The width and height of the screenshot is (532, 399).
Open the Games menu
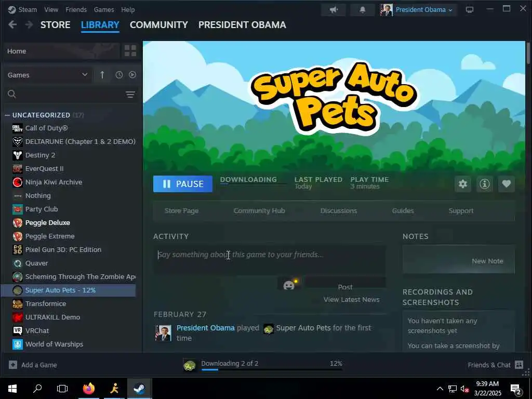pos(104,10)
